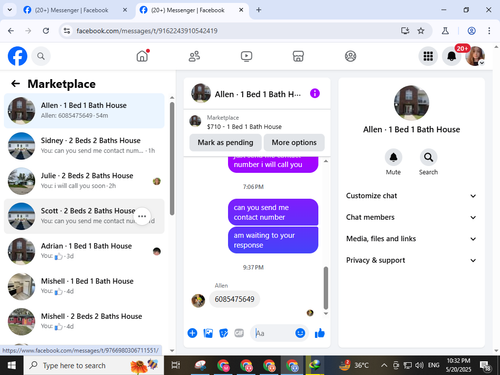Bookmark this page with the star icon

pyautogui.click(x=421, y=31)
